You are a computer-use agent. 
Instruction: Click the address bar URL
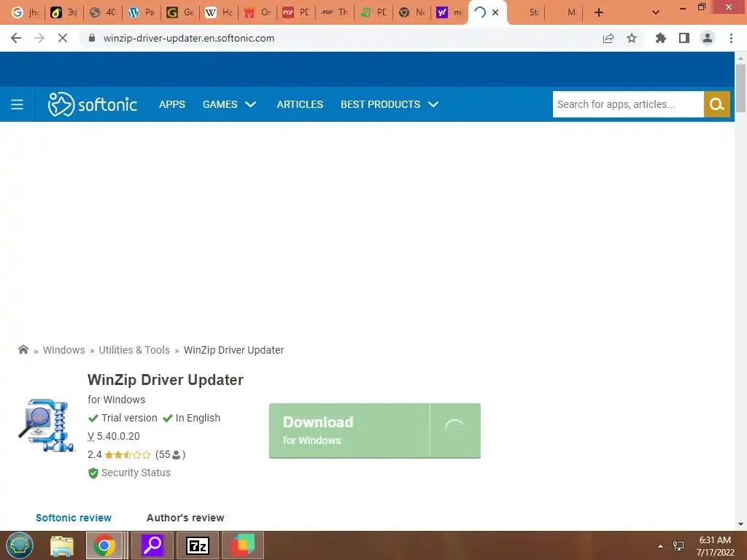click(189, 38)
